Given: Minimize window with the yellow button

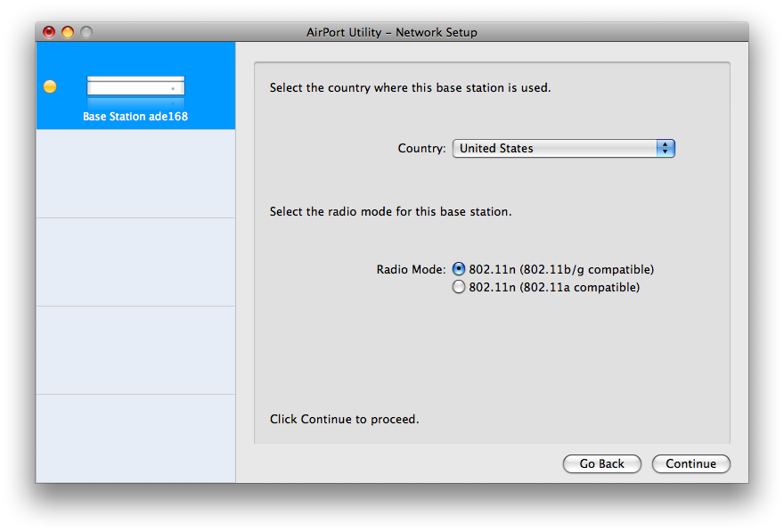Looking at the screenshot, I should pyautogui.click(x=68, y=32).
